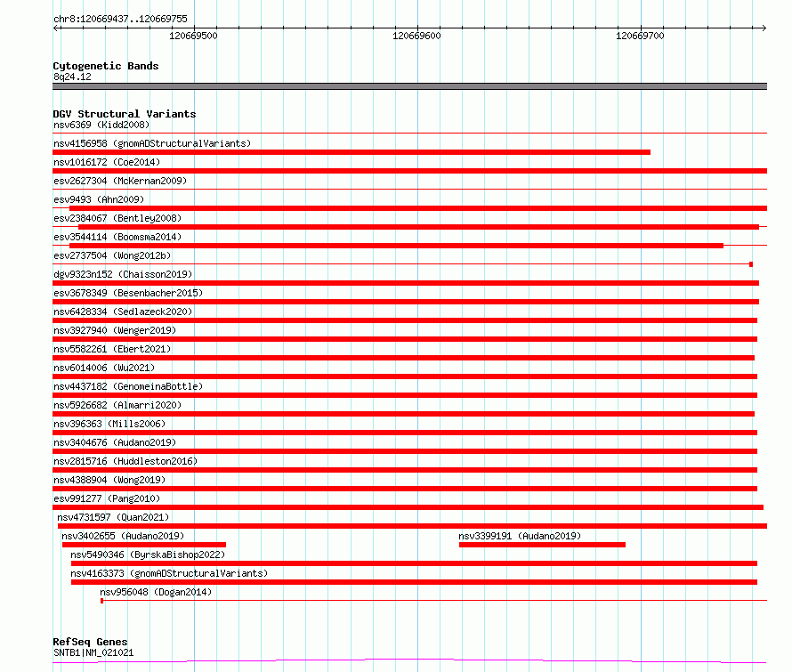Click nsv3402655 (Audano2019) label
Screen dimensions: 792x672
click(x=123, y=536)
